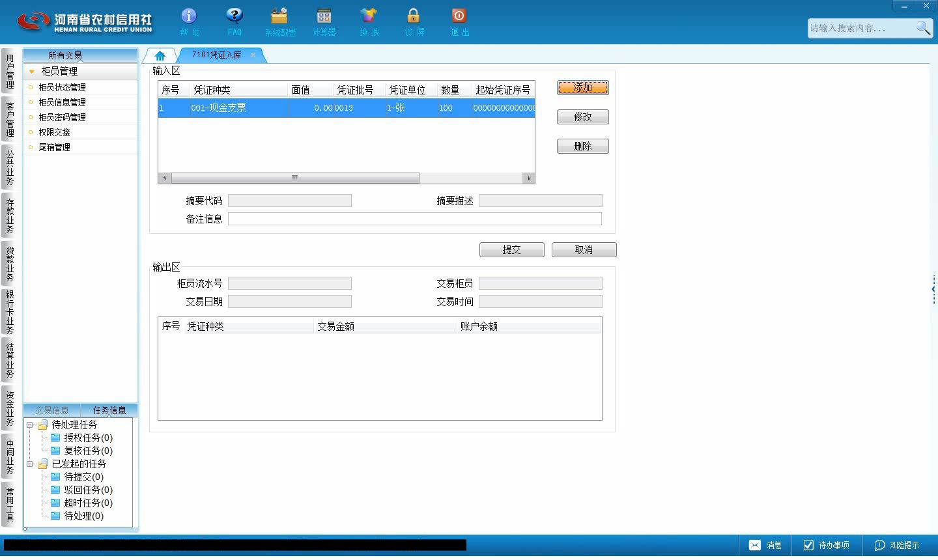Go to the home tab icon
This screenshot has height=560, width=938.
coord(160,56)
